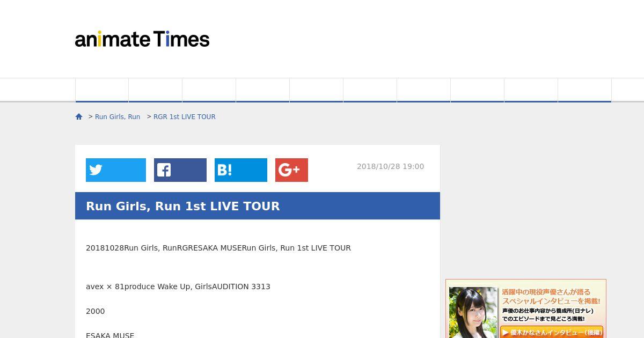Share the article on Facebook
Screen dimensions: 644x338
pyautogui.click(x=180, y=170)
